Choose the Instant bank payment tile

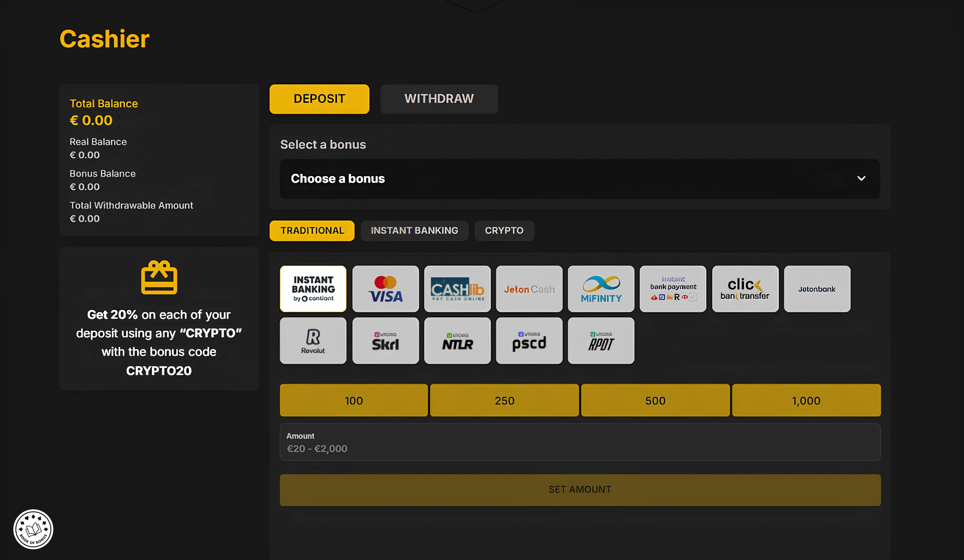pyautogui.click(x=673, y=289)
